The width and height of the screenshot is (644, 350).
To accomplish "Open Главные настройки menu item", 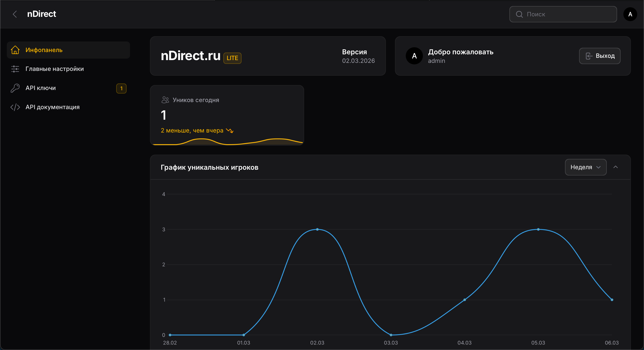I will [55, 69].
